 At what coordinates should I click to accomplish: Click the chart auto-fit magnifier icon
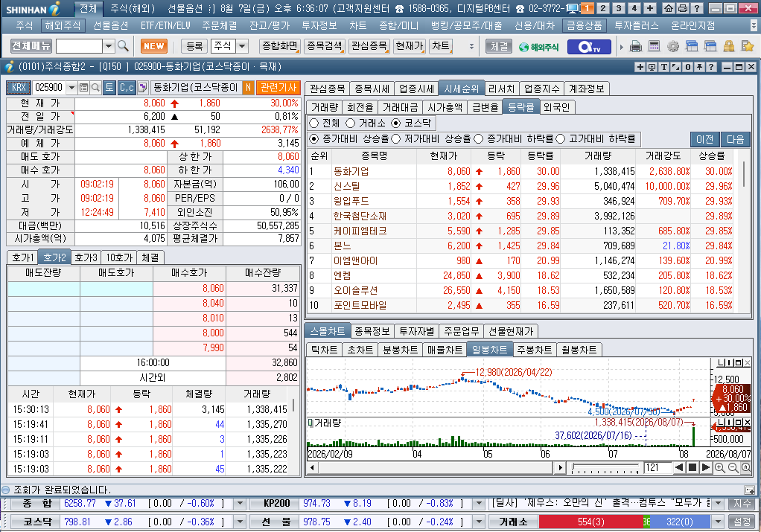(745, 467)
